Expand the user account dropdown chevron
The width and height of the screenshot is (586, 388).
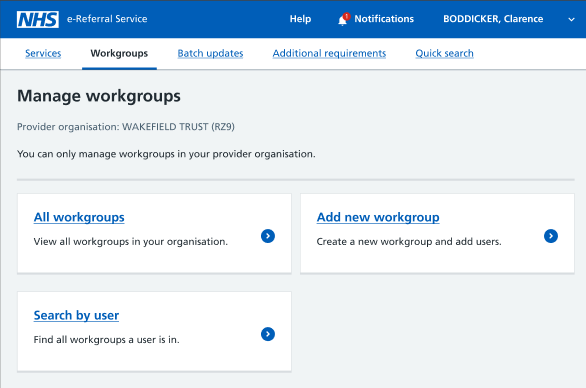point(571,19)
